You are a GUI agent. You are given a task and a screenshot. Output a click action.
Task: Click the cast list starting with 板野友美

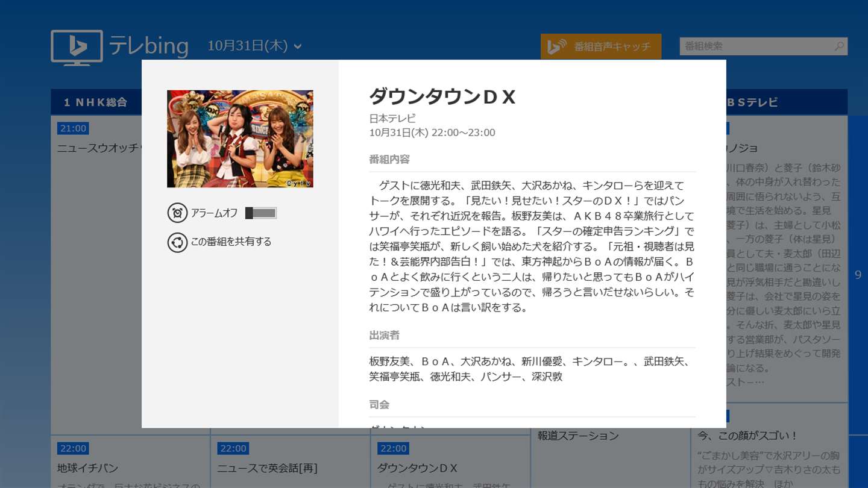pyautogui.click(x=530, y=369)
